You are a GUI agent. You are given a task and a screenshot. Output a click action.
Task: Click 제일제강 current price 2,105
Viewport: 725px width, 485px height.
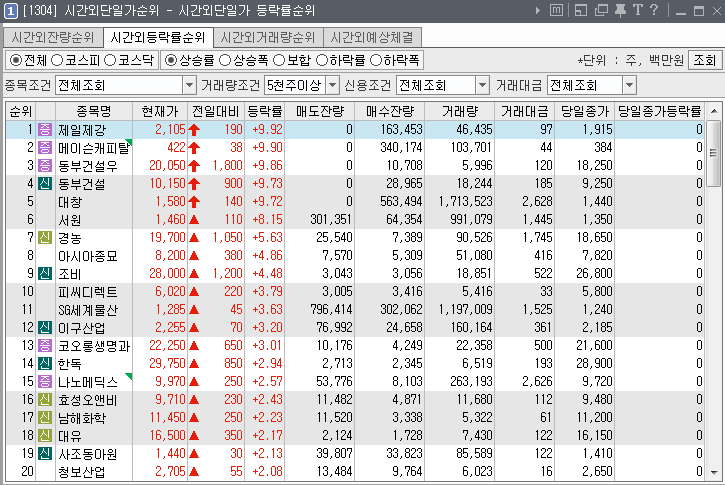[170, 129]
